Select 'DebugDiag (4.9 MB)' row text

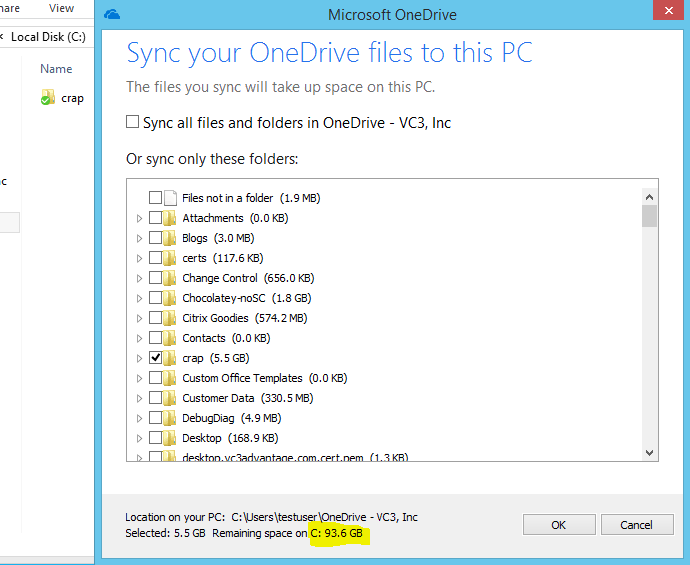[232, 418]
